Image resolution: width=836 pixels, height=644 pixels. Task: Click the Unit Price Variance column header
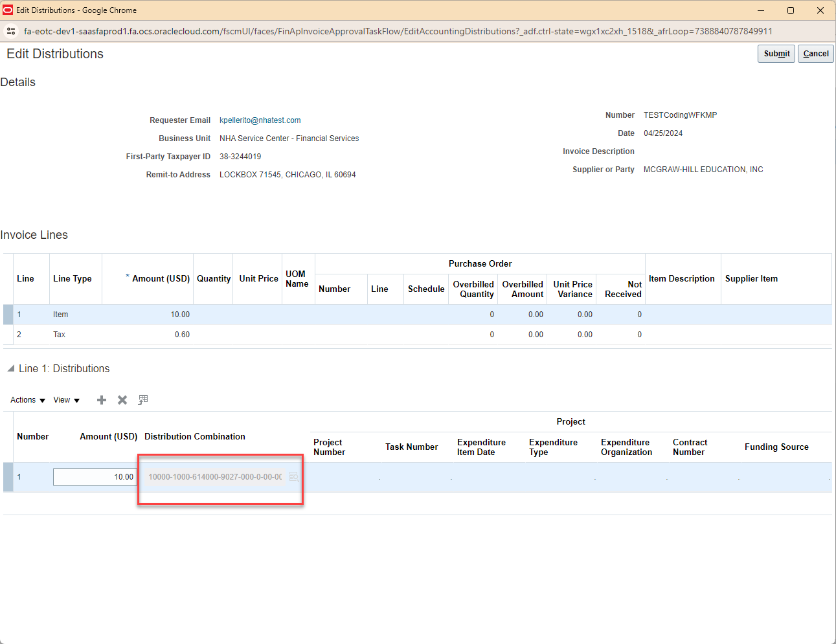pos(572,289)
